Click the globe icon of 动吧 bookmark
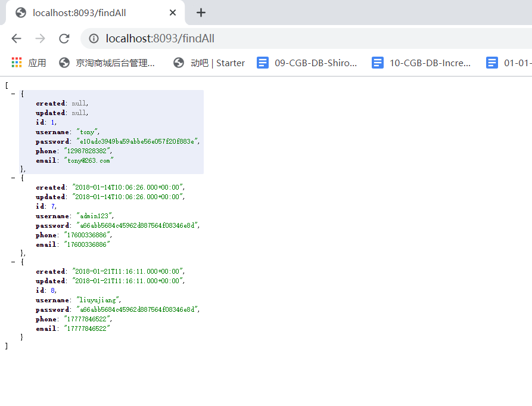This screenshot has width=532, height=406. pos(179,63)
